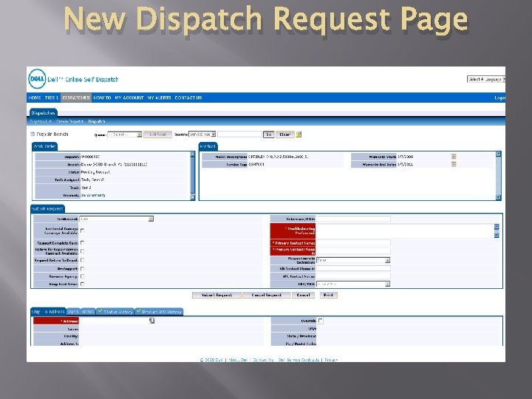Click the Product panel scrollbar down arrow
This screenshot has height=399, width=532.
pos(499,197)
